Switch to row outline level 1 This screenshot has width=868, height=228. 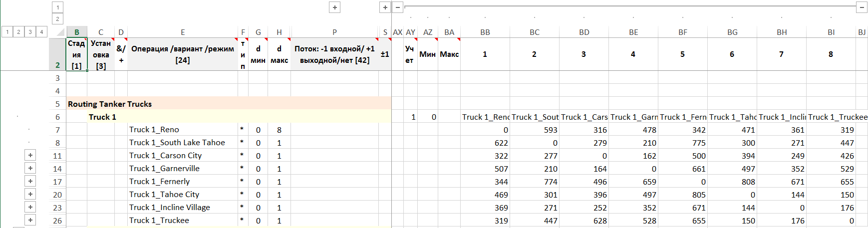pyautogui.click(x=7, y=32)
